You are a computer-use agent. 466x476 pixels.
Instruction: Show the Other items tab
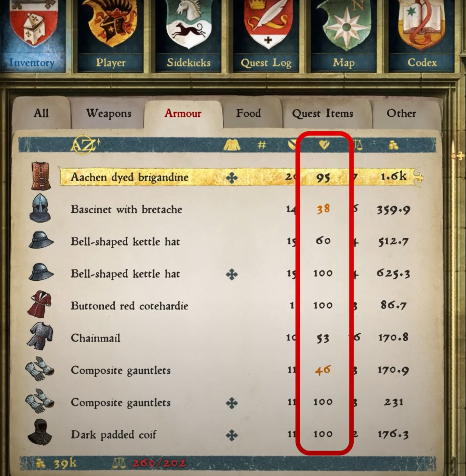[x=401, y=113]
